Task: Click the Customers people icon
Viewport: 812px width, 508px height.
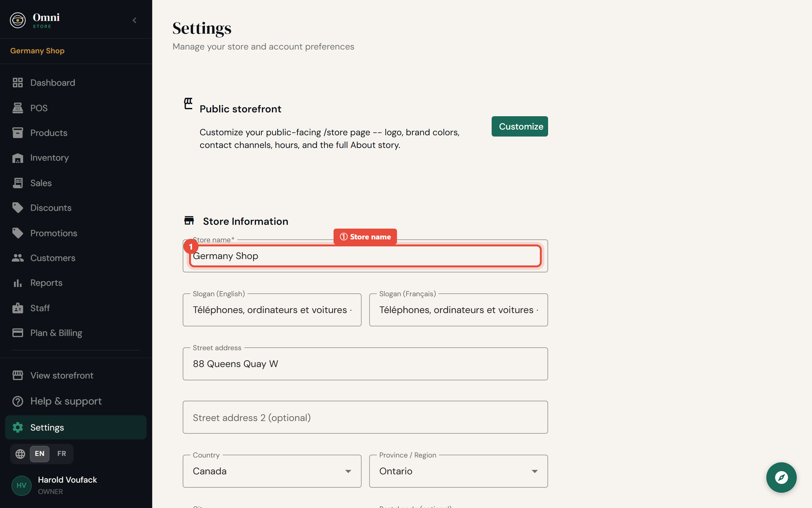Action: [x=18, y=258]
